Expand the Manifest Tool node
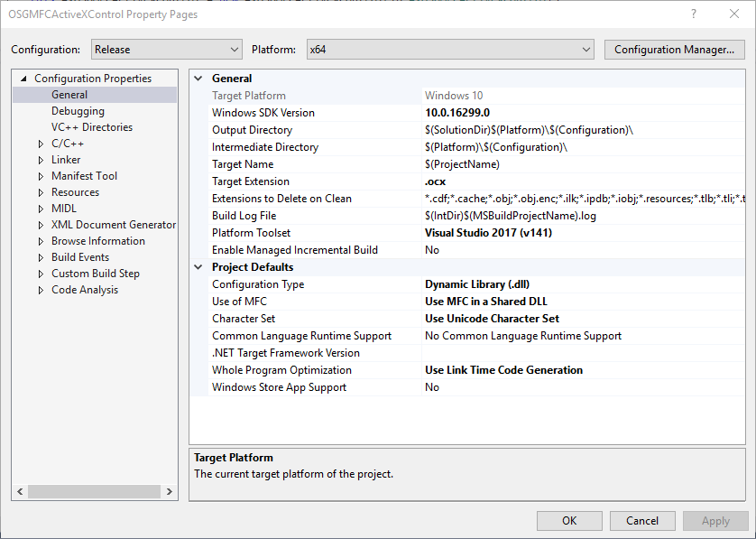This screenshot has width=756, height=539. point(39,175)
